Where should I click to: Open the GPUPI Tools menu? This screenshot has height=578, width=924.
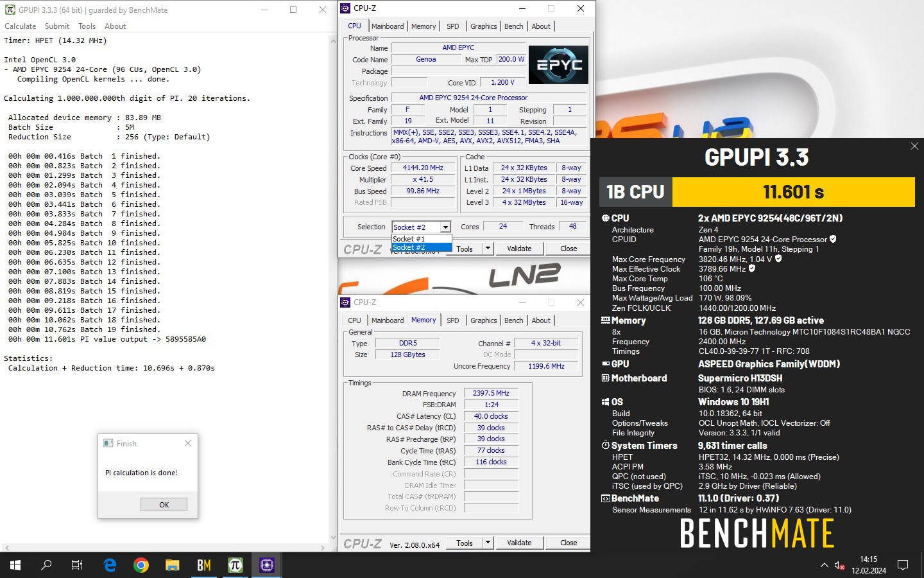click(87, 26)
